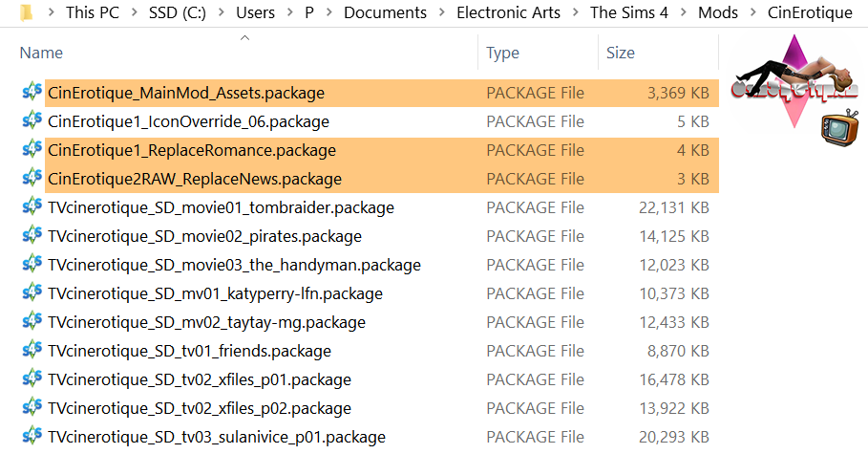Select CinErotique_MainMod_Assets.package file
The height and width of the screenshot is (454, 868).
click(x=186, y=93)
